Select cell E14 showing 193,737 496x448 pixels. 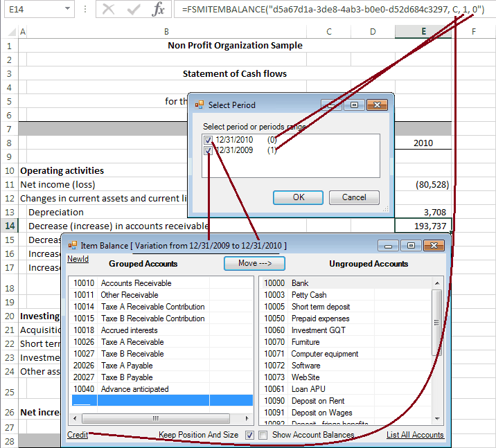(423, 226)
